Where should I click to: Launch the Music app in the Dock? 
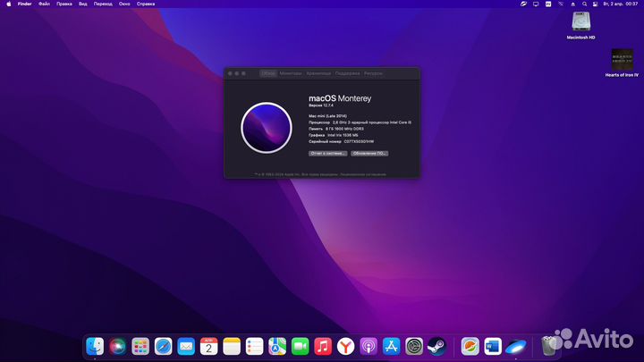323,347
